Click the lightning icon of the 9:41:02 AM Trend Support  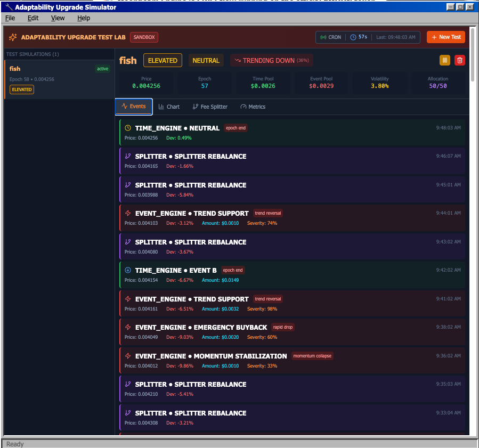coord(128,299)
